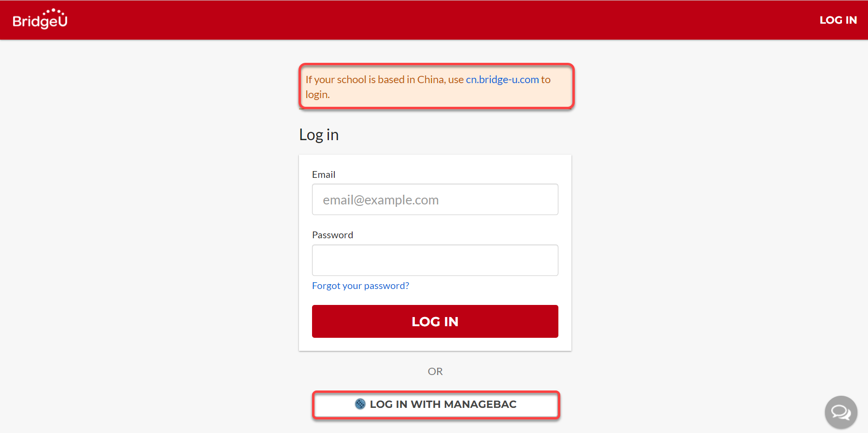Click the word "login." in the notice
This screenshot has height=433, width=868.
point(317,95)
